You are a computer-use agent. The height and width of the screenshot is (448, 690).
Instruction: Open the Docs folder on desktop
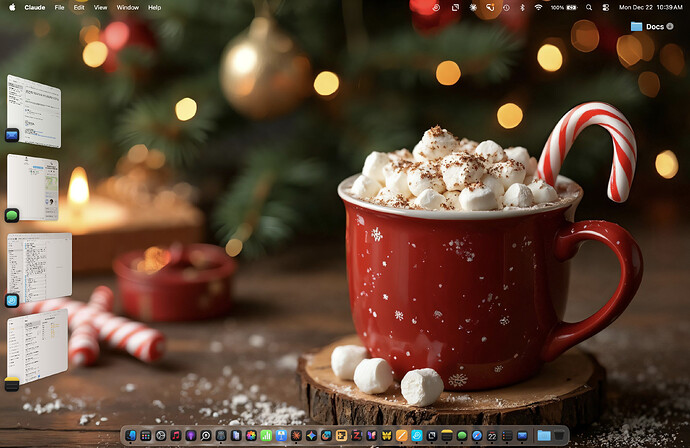point(648,27)
